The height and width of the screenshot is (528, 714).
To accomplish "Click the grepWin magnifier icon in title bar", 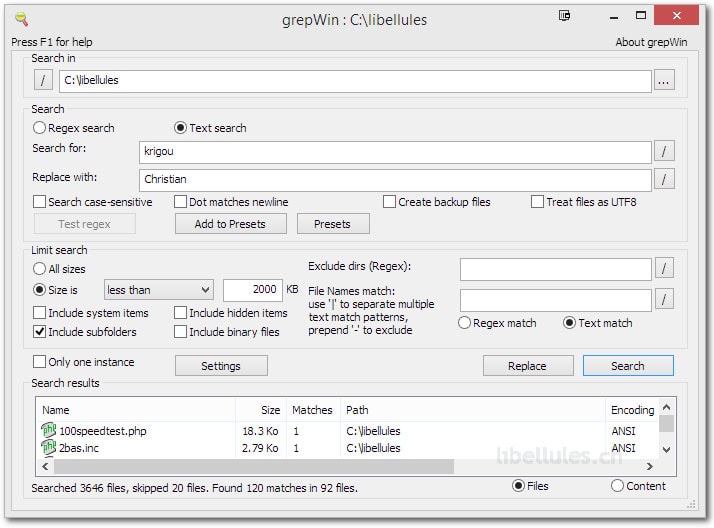I will [x=21, y=19].
